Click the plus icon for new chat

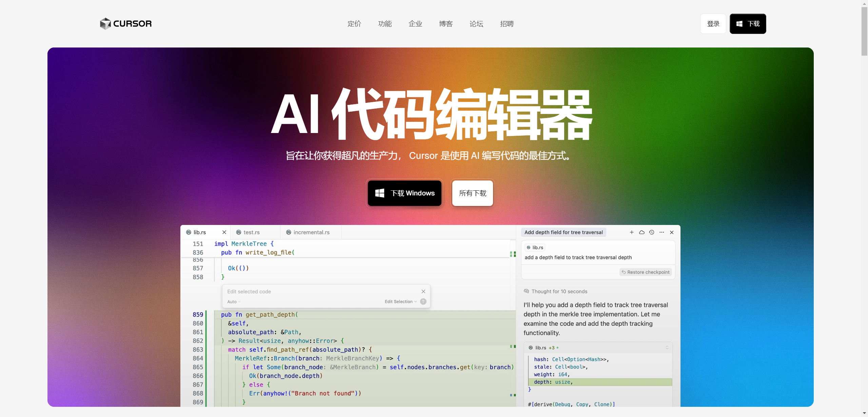click(x=632, y=232)
